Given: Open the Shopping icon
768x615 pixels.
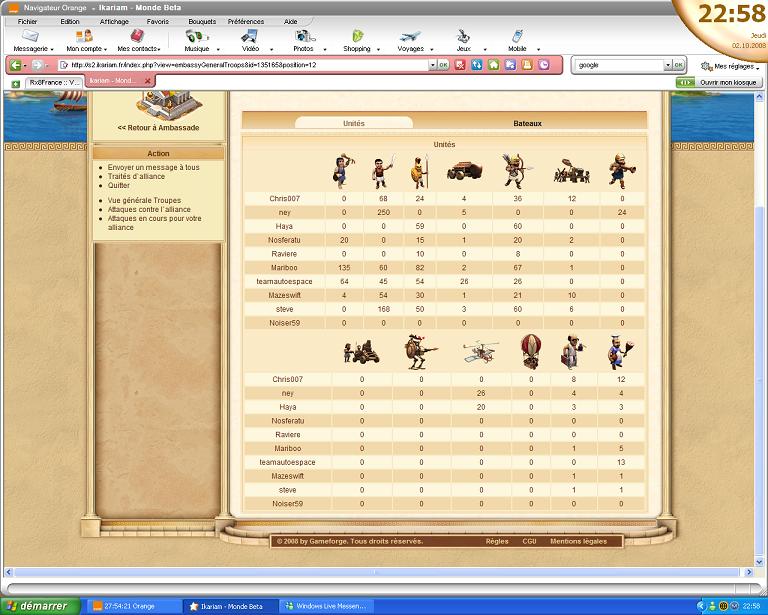Looking at the screenshot, I should tap(358, 36).
